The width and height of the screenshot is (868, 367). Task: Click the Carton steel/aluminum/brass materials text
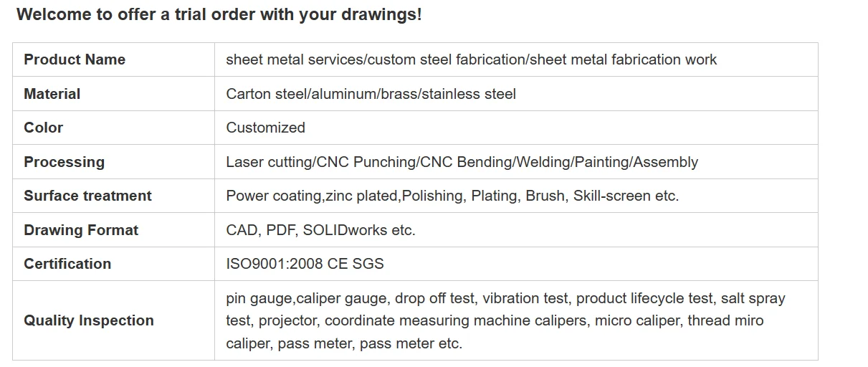[371, 94]
